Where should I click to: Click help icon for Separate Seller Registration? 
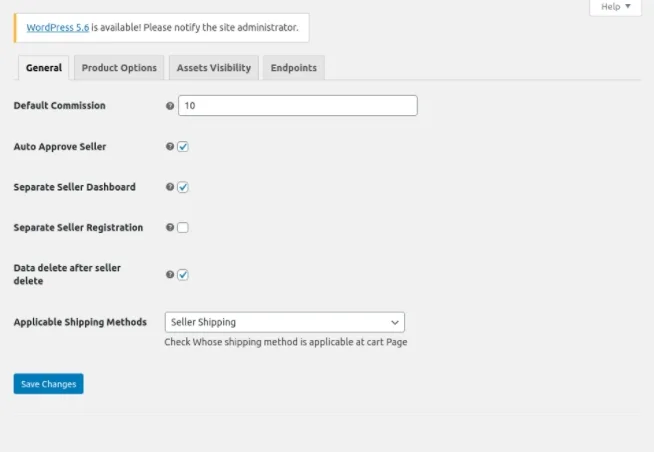pyautogui.click(x=170, y=227)
